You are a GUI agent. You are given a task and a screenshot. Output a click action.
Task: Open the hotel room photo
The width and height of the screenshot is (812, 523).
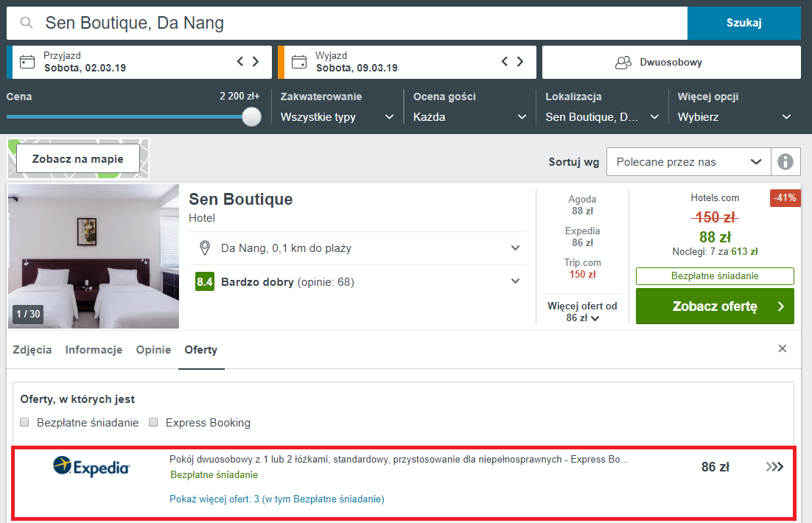pyautogui.click(x=94, y=256)
